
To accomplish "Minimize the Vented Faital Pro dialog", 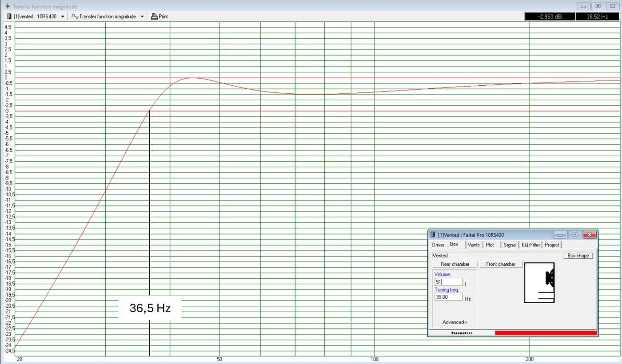I will (560, 234).
